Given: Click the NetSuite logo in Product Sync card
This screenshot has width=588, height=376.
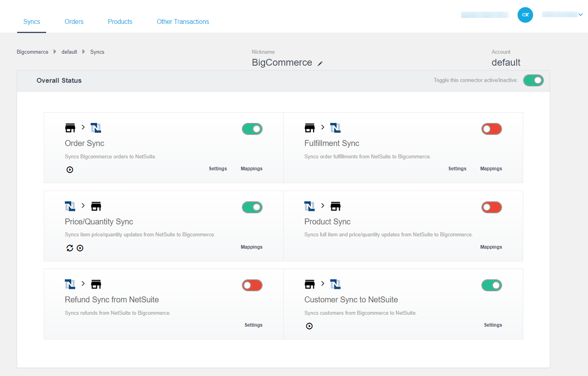Looking at the screenshot, I should pos(310,206).
